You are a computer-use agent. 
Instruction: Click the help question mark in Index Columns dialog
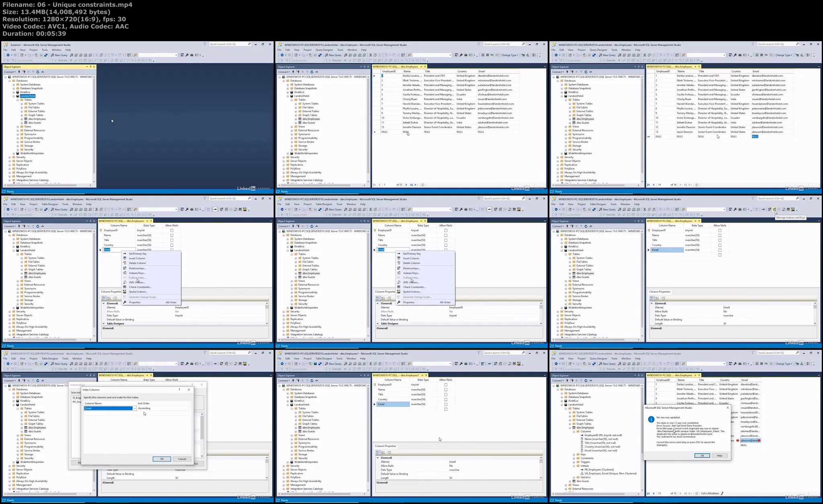tap(179, 389)
